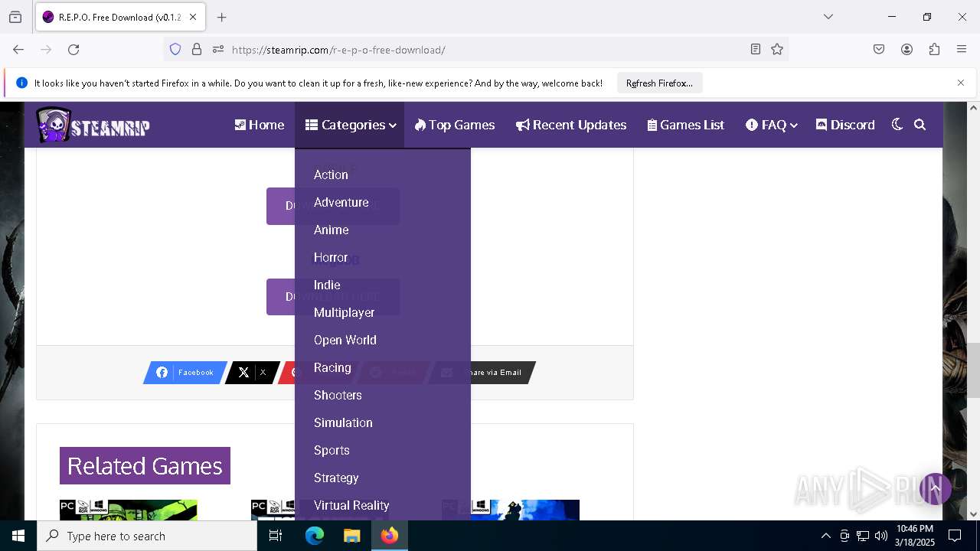Select the Action category
The width and height of the screenshot is (980, 551).
coord(331,174)
